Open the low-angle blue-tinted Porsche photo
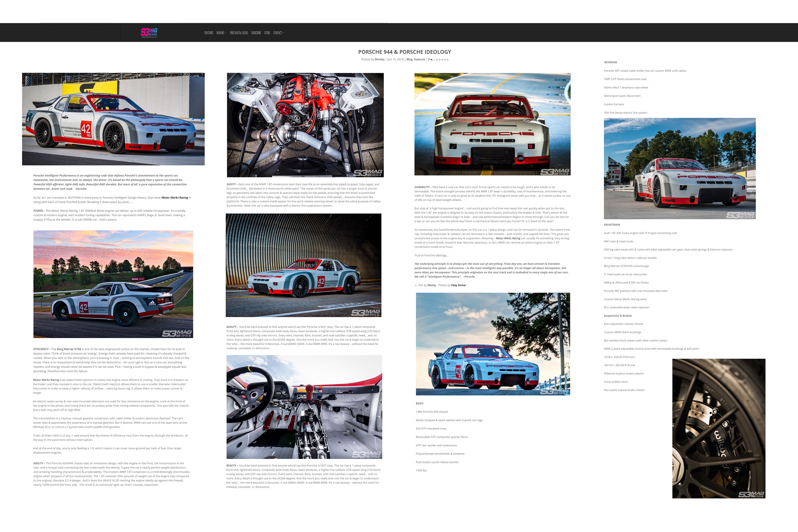This screenshot has height=532, width=798. coord(493,344)
